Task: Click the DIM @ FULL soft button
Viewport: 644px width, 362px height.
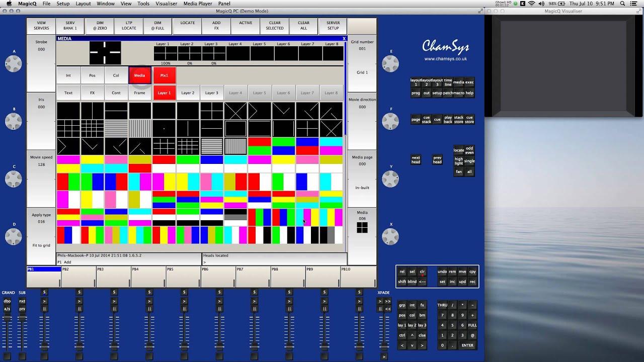Action: (158, 25)
